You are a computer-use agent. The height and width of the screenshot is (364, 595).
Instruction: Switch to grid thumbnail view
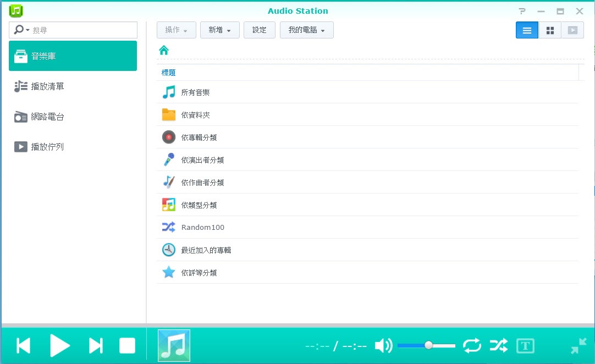550,30
